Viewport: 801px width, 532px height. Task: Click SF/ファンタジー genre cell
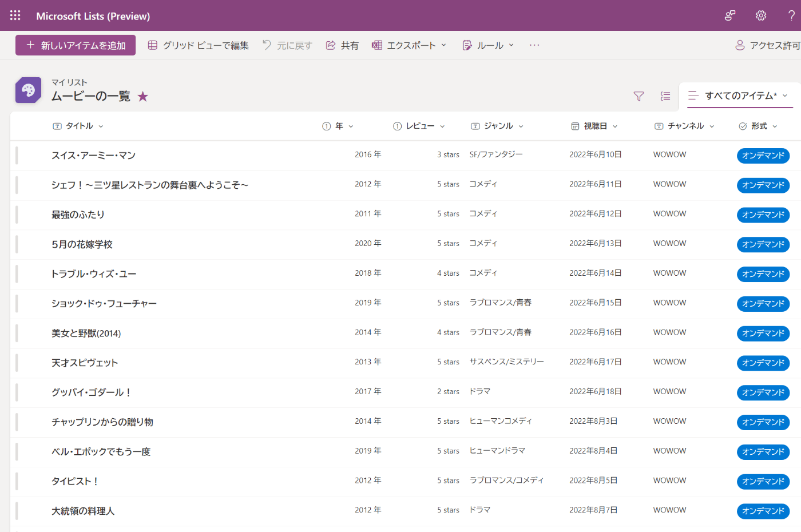[496, 154]
